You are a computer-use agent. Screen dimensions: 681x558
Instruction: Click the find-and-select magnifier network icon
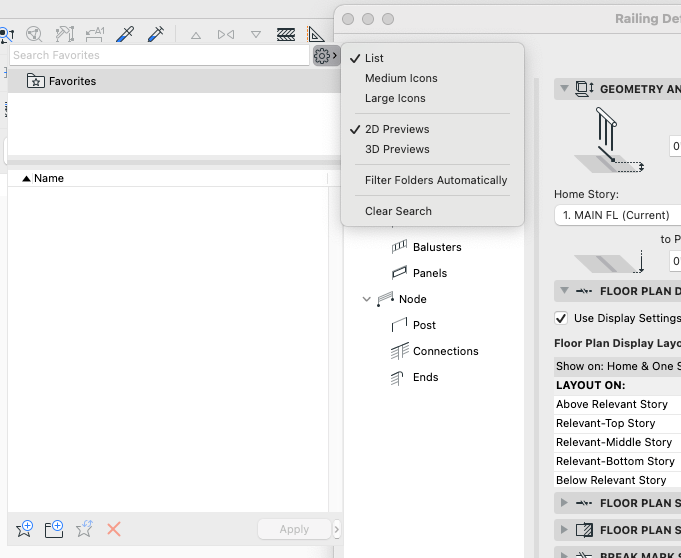coord(34,34)
